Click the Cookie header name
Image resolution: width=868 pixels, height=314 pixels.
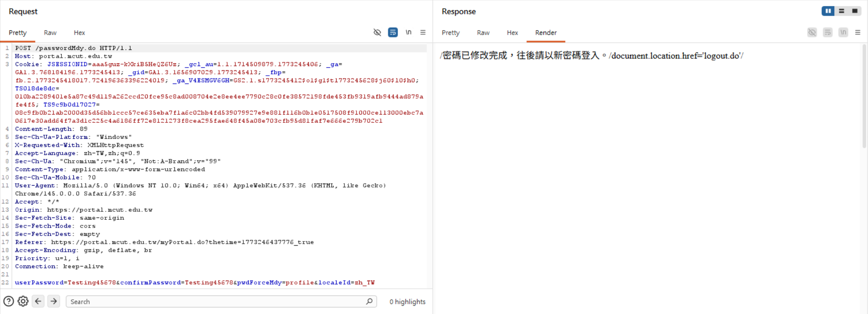[28, 64]
